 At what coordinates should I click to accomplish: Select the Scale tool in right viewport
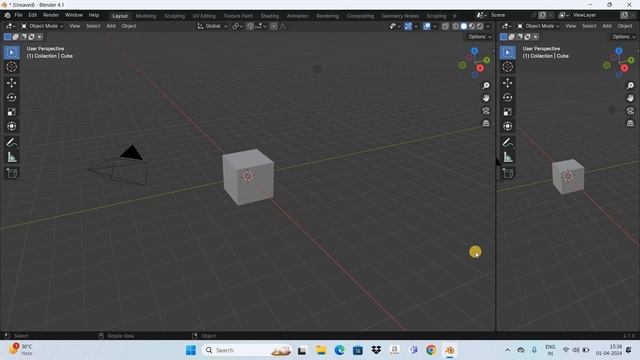[507, 112]
